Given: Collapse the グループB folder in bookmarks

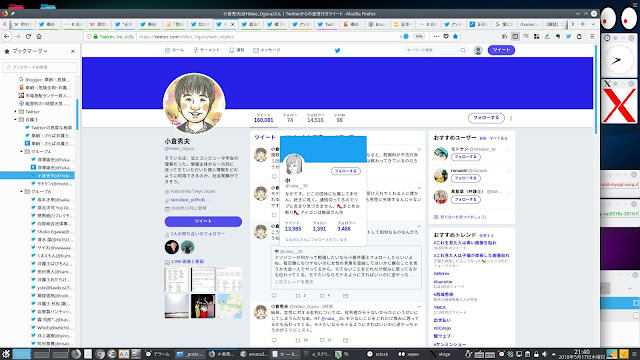Looking at the screenshot, I should click(x=22, y=191).
